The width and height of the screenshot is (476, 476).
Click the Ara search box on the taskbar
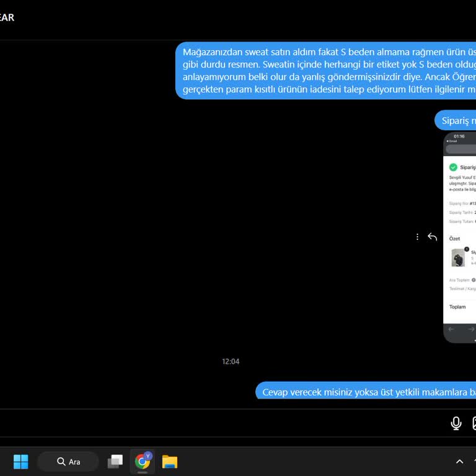pos(68,461)
